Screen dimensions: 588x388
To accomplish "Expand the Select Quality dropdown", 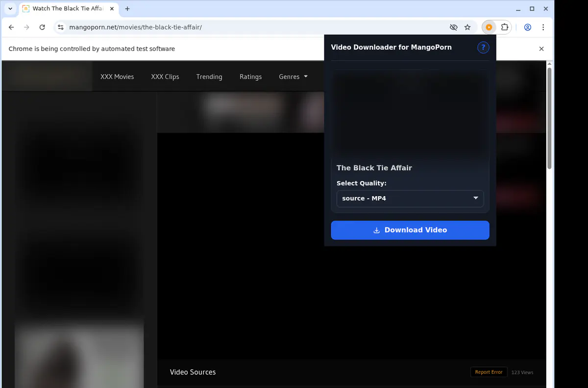I will 410,198.
